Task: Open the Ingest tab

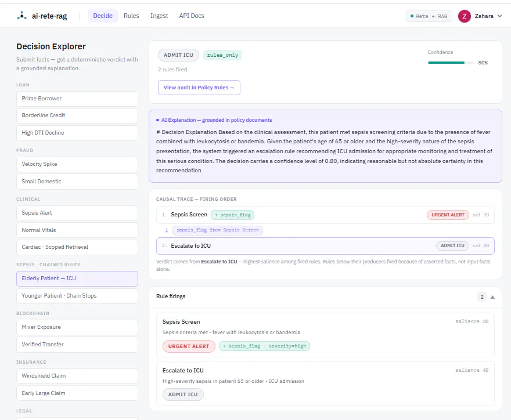Action: 159,16
